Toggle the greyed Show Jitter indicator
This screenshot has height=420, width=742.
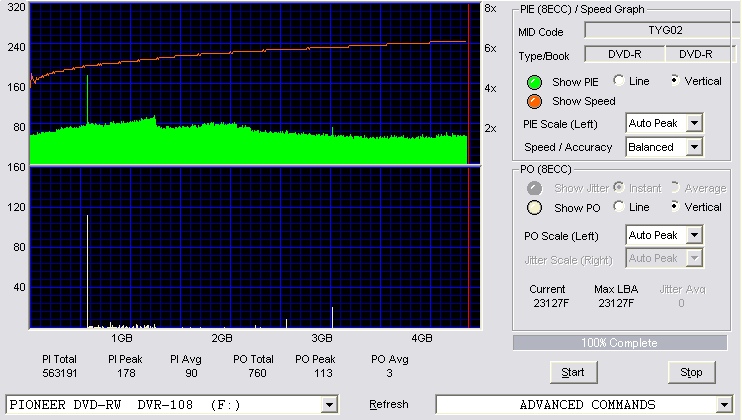click(534, 188)
